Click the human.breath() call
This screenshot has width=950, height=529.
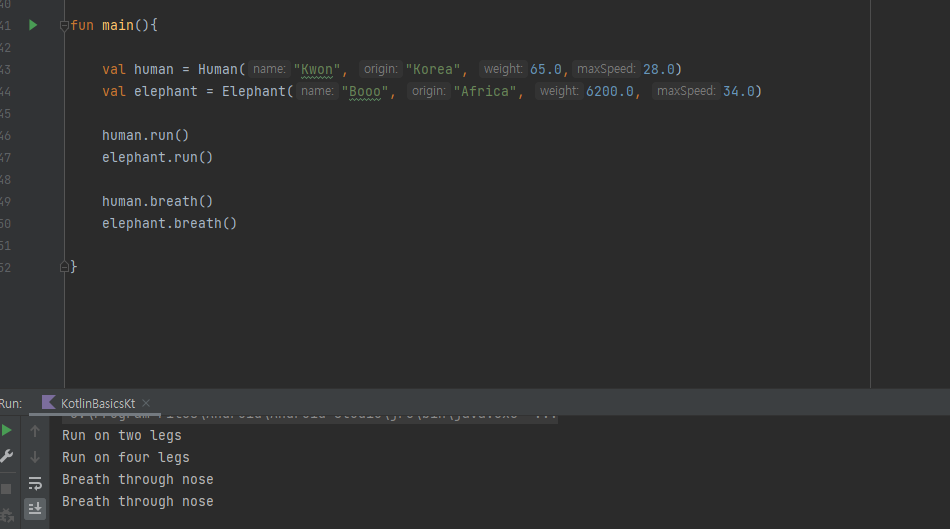(158, 201)
